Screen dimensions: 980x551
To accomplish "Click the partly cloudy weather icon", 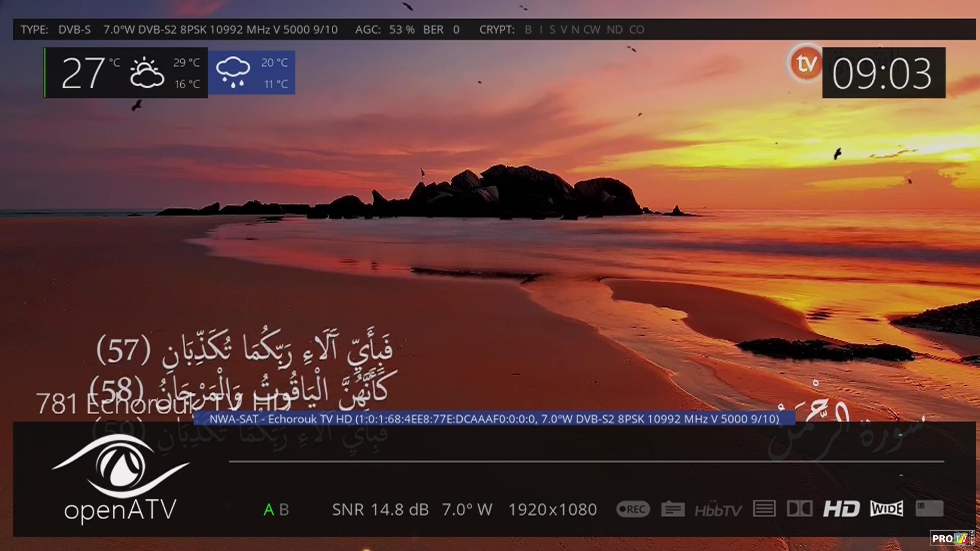I will coord(146,73).
